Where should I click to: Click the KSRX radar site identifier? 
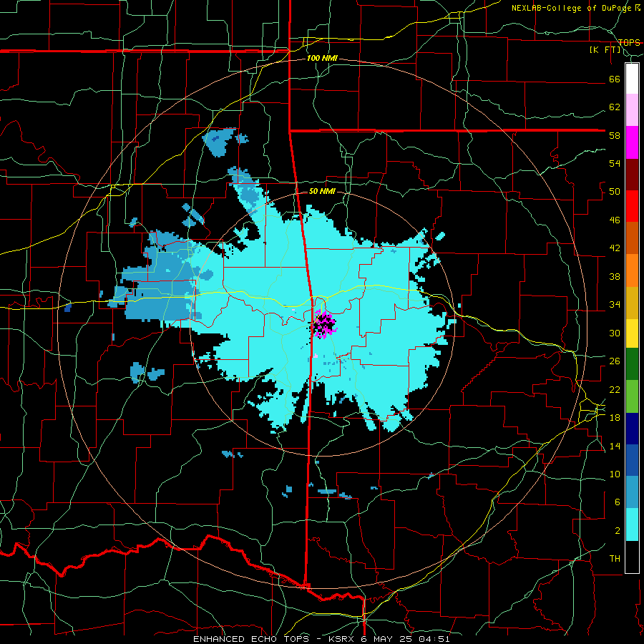point(343,639)
